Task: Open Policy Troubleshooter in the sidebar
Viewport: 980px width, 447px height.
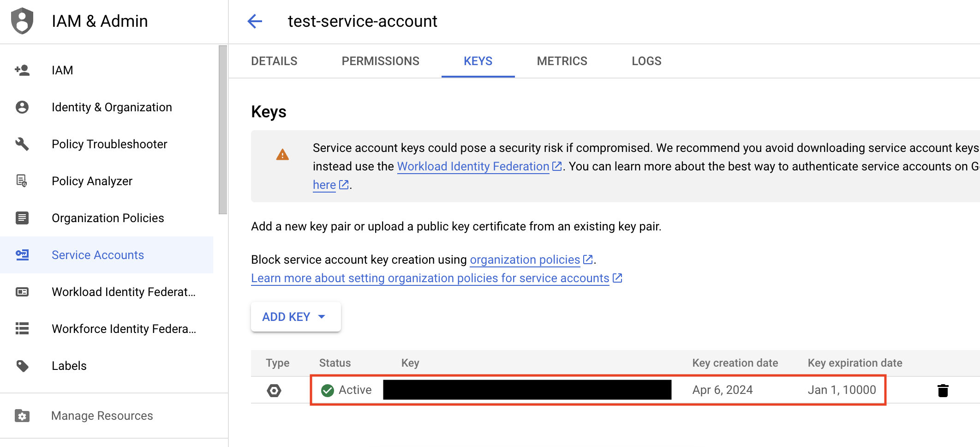Action: 107,144
